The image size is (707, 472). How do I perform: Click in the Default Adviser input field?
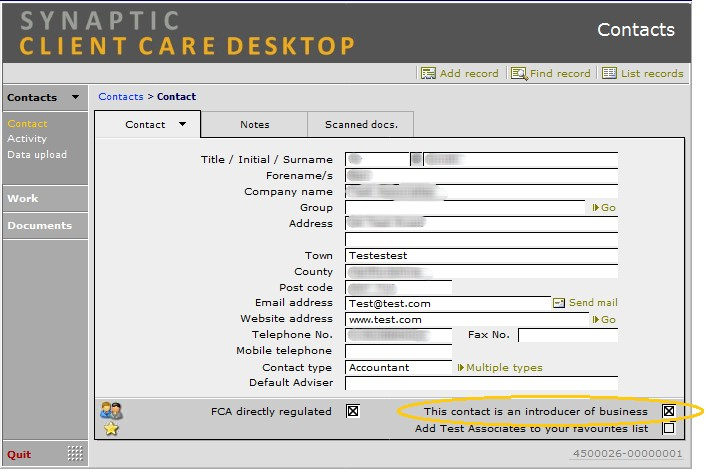click(481, 383)
